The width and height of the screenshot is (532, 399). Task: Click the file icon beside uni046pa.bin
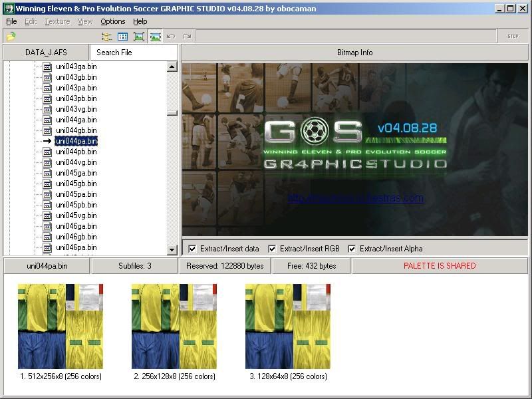pos(47,247)
